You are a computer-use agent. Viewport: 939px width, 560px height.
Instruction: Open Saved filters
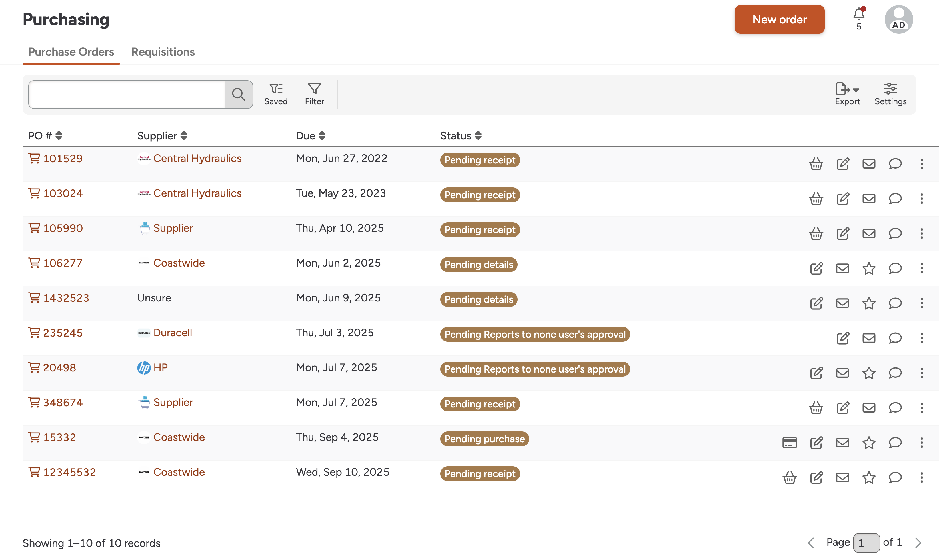pyautogui.click(x=275, y=94)
